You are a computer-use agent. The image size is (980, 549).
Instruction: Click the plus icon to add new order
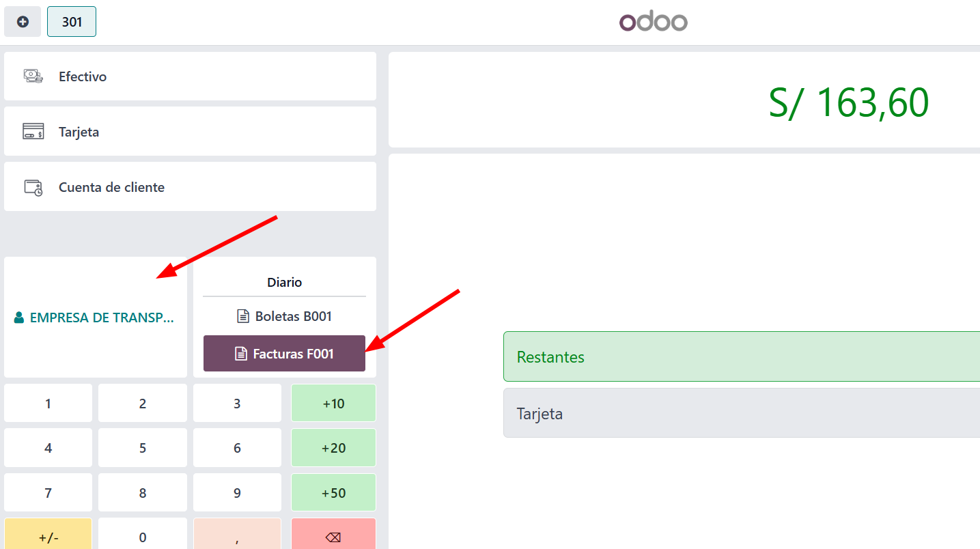click(x=23, y=22)
